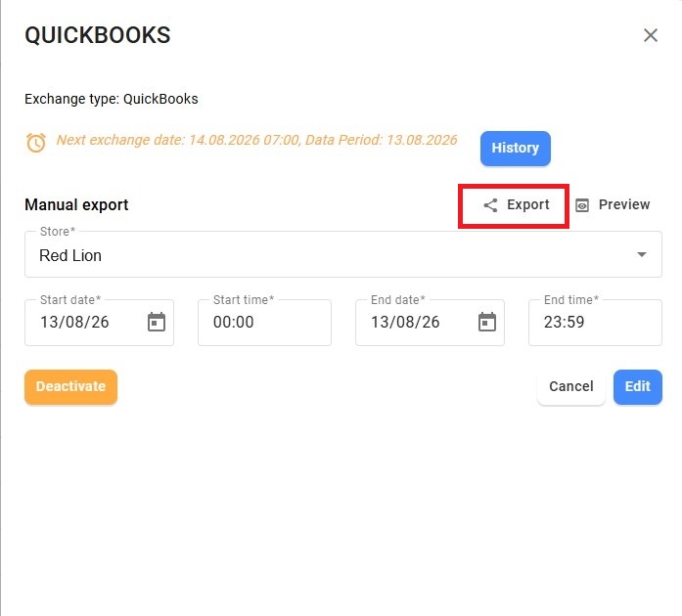Click the Start time field showing 00:00
Viewport: 682px width, 616px height.
[x=264, y=322]
